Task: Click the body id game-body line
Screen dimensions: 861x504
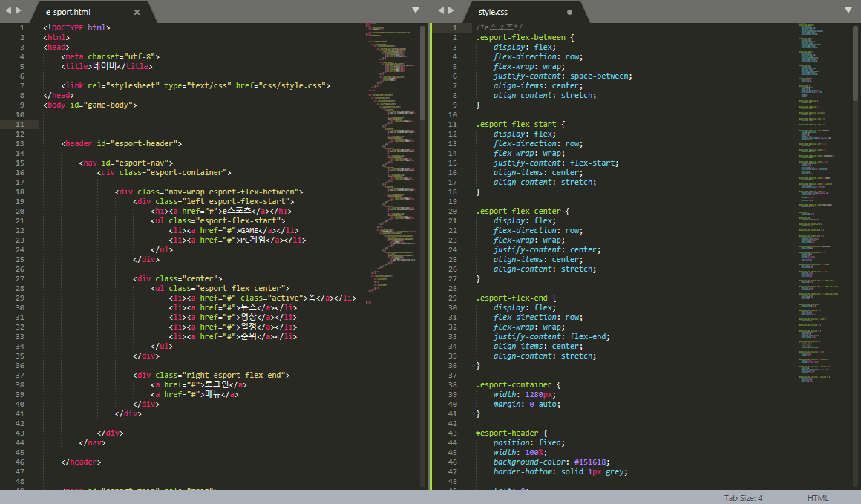Action: click(x=90, y=105)
